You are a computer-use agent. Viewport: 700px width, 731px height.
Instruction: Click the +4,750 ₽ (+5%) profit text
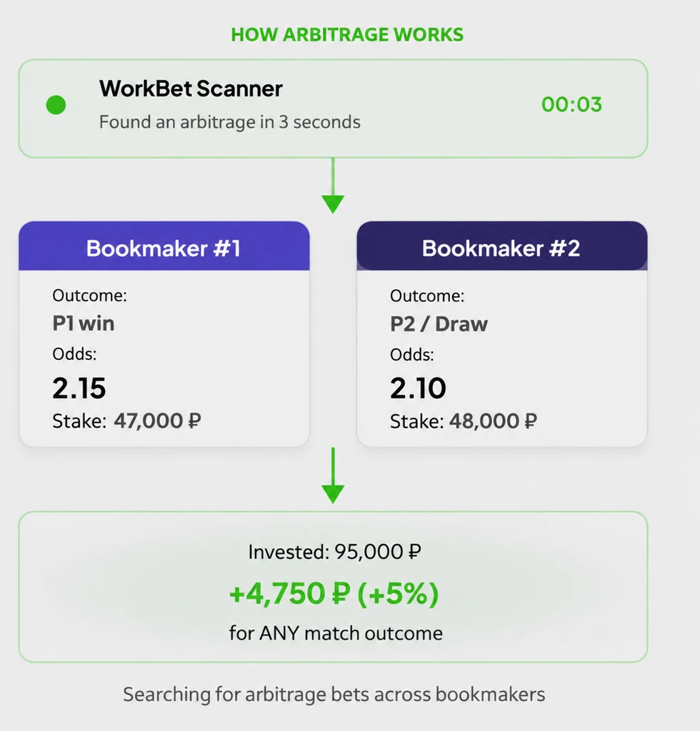[334, 594]
